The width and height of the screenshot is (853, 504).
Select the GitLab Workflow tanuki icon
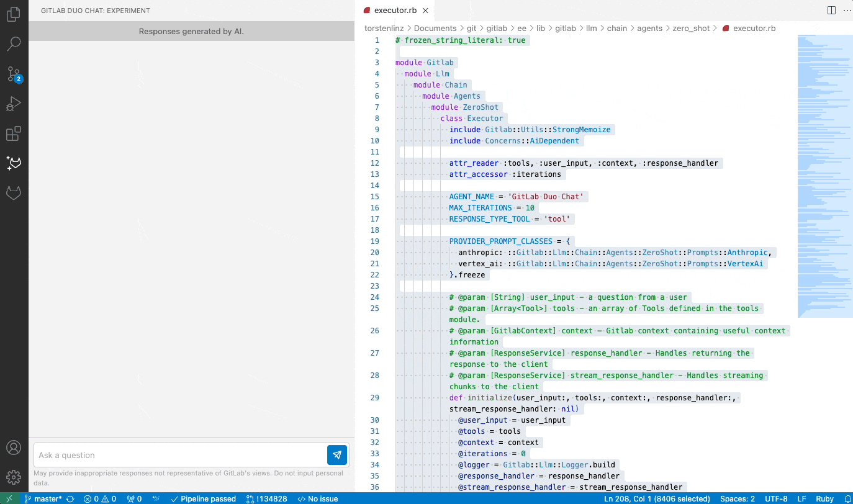click(x=14, y=193)
